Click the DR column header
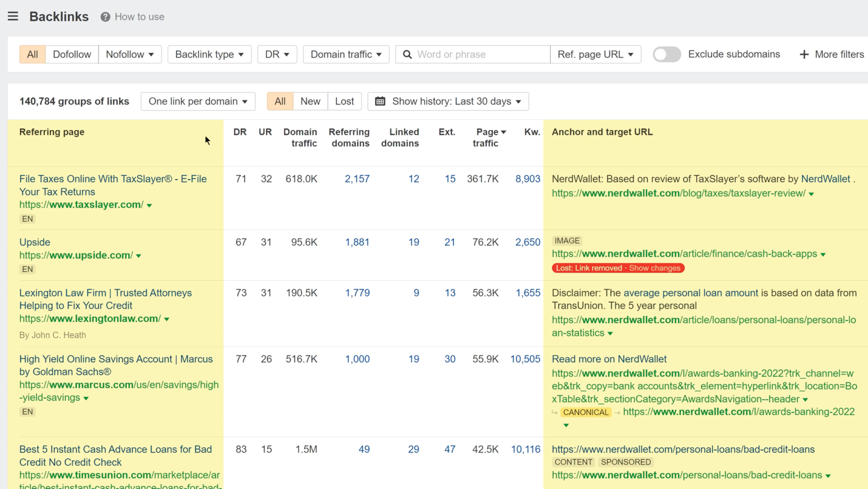868x489 pixels. [240, 132]
